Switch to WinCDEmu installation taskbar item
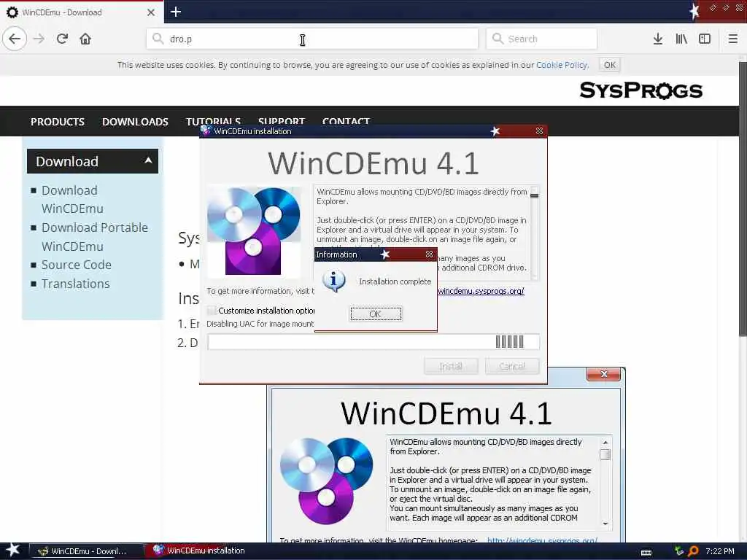This screenshot has height=560, width=747. pos(199,551)
